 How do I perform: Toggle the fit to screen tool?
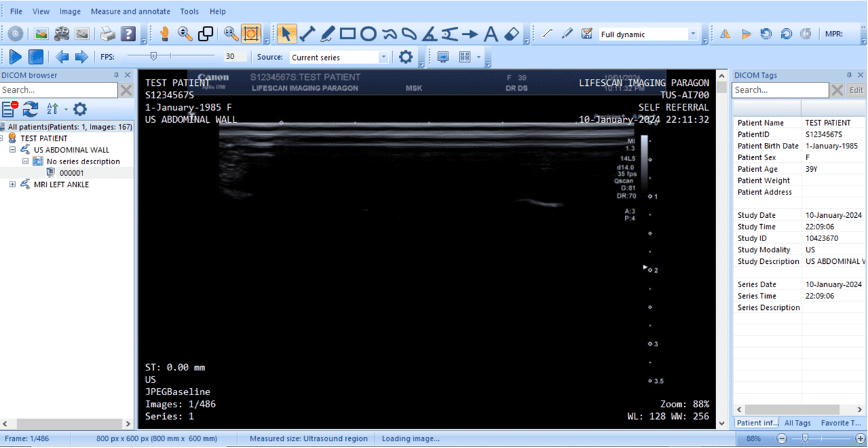click(251, 34)
